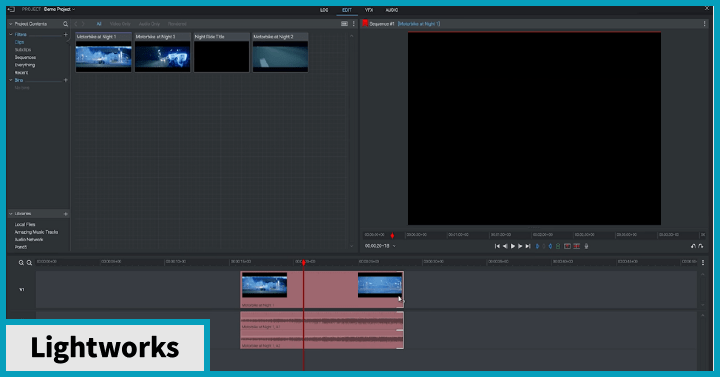Viewport: 720px width, 377px height.
Task: Add a new bin with plus icon
Action: click(x=65, y=80)
